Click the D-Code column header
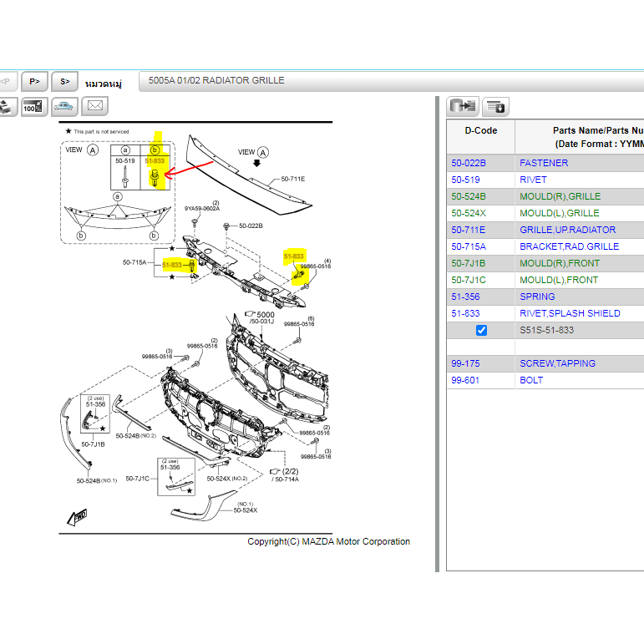 pos(480,130)
